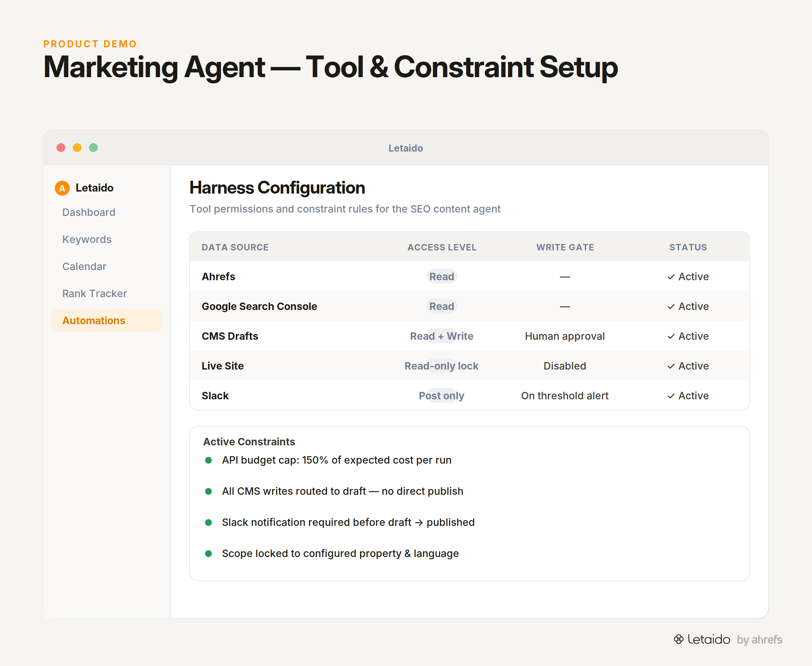Screen dimensions: 812x666
Task: Select the Google Search Console row name
Action: click(259, 306)
